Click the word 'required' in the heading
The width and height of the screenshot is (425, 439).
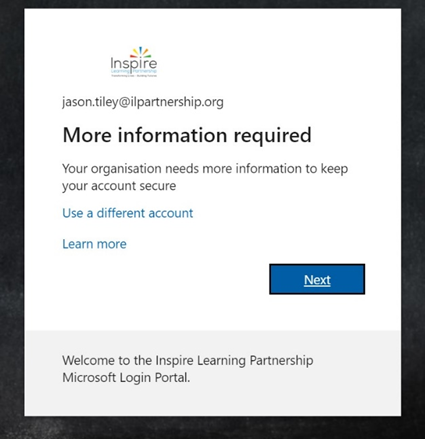272,135
